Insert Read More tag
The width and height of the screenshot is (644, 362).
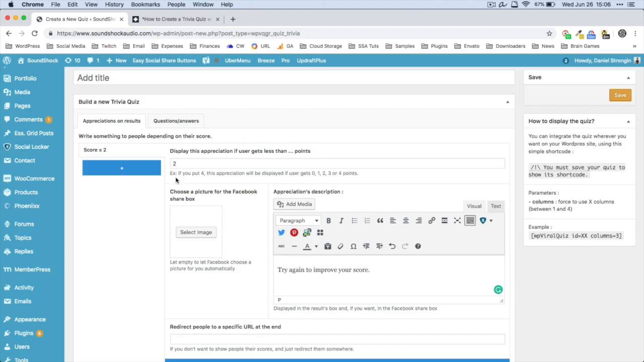pos(444,221)
